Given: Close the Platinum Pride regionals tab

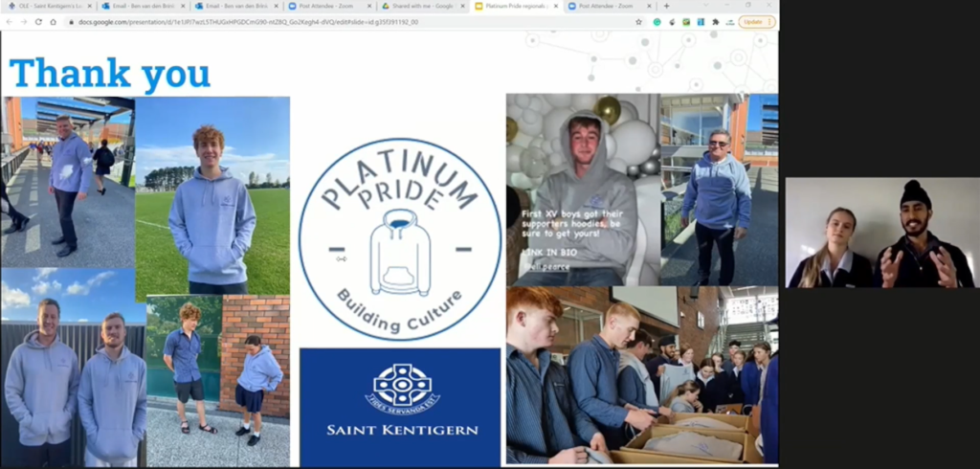Looking at the screenshot, I should pos(558,6).
